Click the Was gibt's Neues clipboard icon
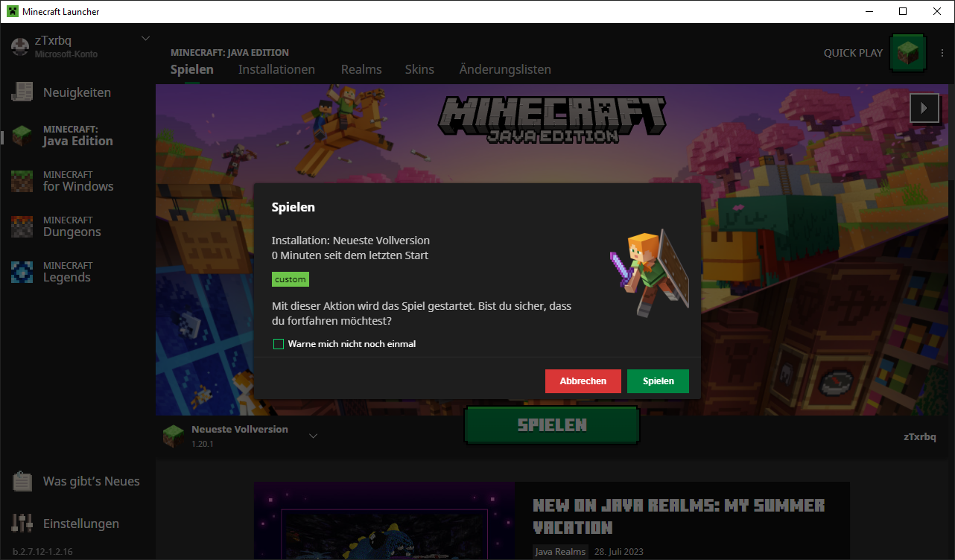This screenshot has width=955, height=560. (22, 481)
